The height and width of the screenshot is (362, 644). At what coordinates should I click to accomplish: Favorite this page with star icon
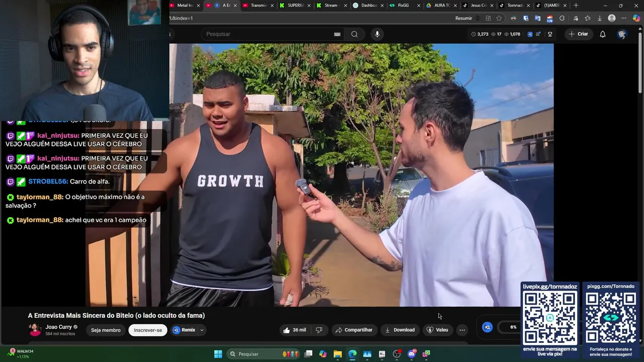pos(499,18)
